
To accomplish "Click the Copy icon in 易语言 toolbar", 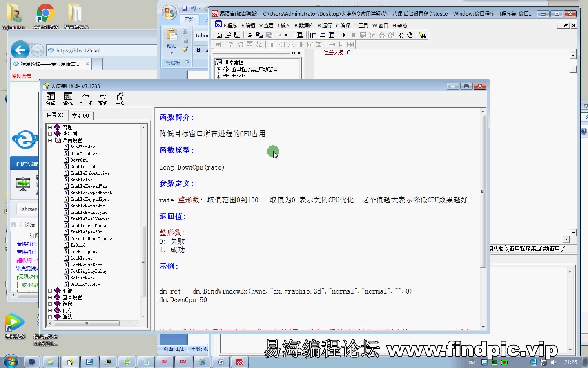I will [259, 35].
